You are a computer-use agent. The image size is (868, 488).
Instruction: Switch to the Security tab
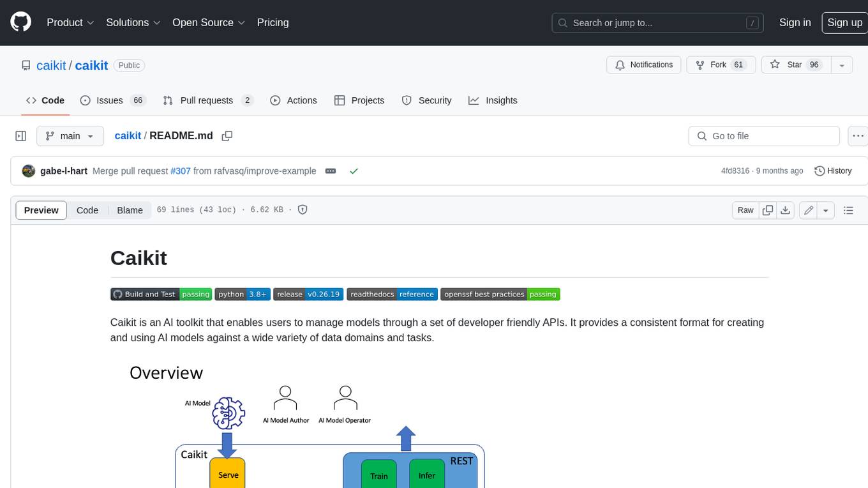tap(426, 100)
